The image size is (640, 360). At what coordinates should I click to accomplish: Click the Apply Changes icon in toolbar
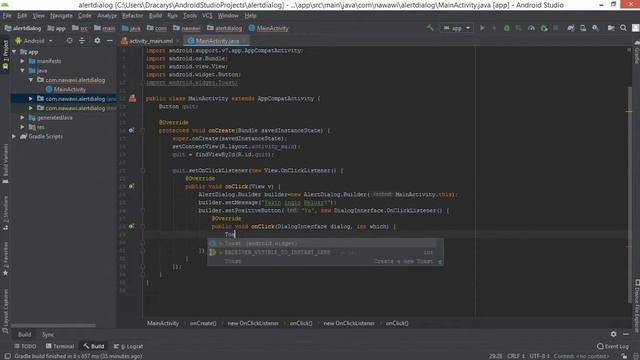click(x=494, y=28)
